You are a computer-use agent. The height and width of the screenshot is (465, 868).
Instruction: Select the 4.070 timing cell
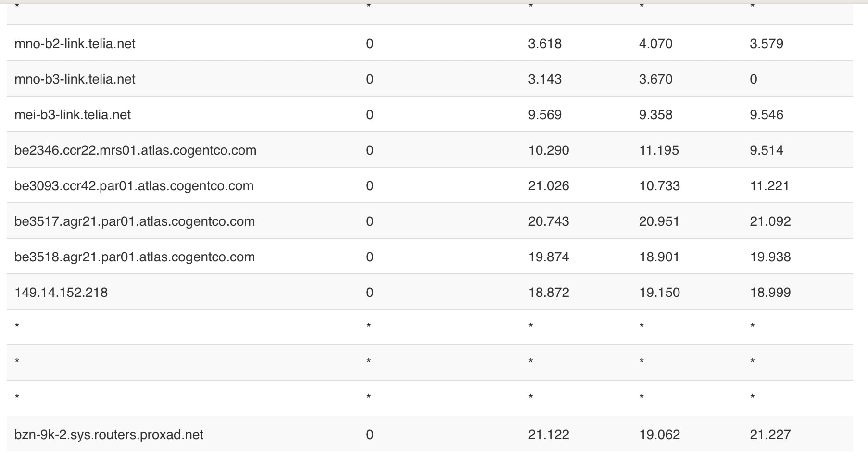(x=655, y=44)
